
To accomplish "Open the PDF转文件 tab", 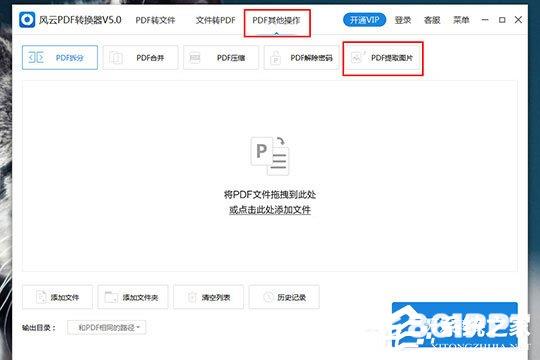I will pyautogui.click(x=155, y=20).
